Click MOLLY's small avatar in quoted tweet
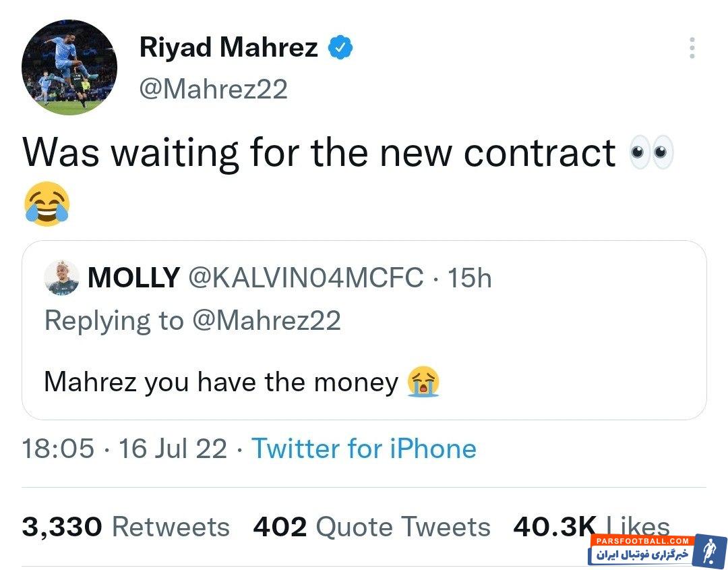 pyautogui.click(x=62, y=277)
